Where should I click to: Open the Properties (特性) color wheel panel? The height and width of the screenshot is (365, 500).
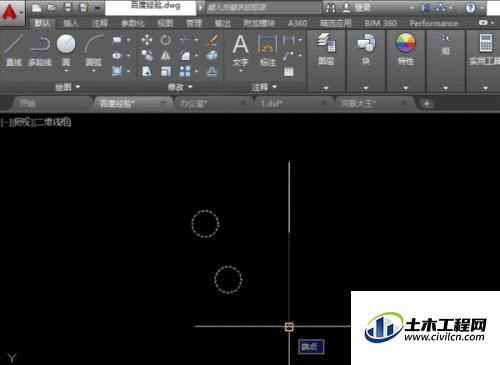pyautogui.click(x=406, y=49)
